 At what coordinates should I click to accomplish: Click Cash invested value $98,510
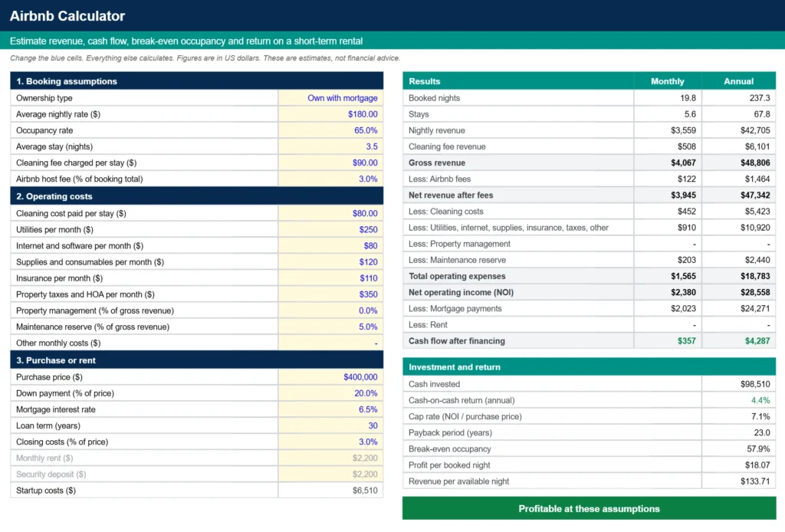738,384
